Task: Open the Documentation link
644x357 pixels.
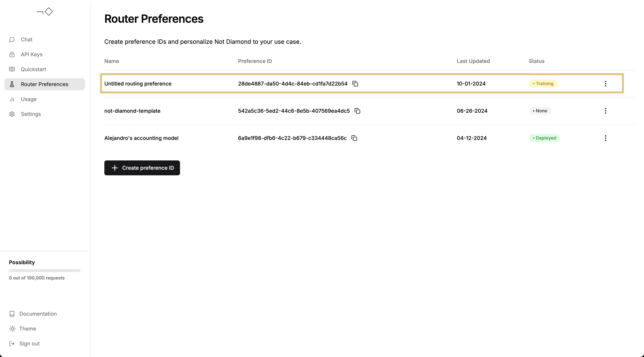Action: [38, 314]
